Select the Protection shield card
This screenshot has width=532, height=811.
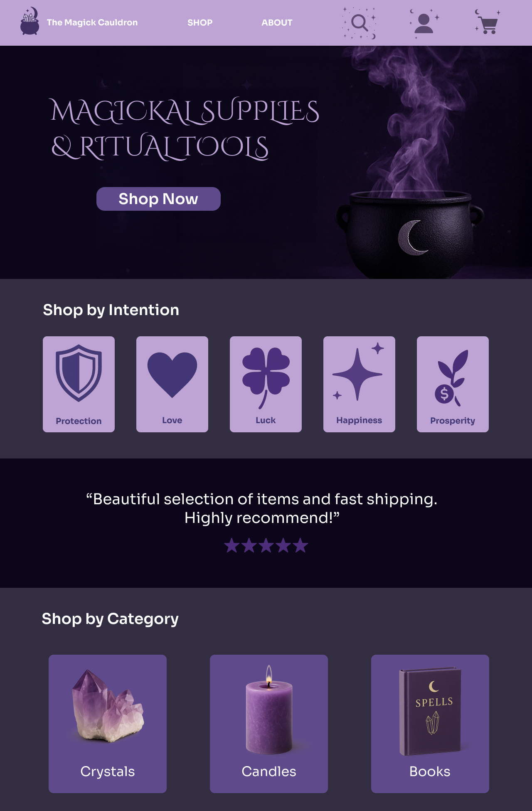point(79,384)
